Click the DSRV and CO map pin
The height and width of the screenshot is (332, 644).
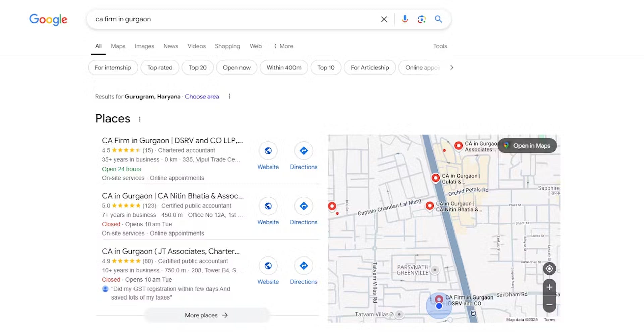[439, 299]
